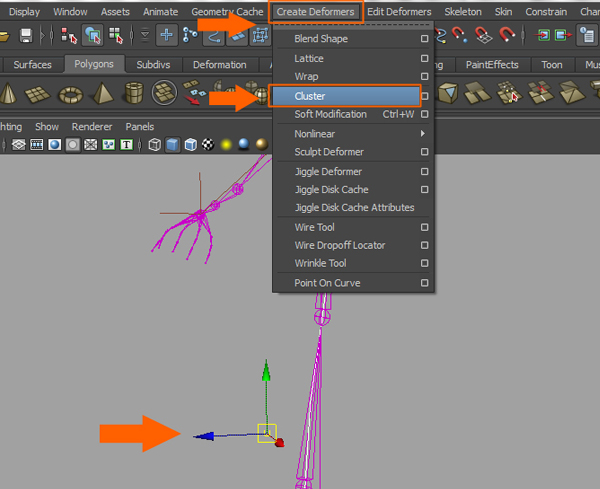Open Point On Curve options box
The image size is (600, 489).
(424, 283)
